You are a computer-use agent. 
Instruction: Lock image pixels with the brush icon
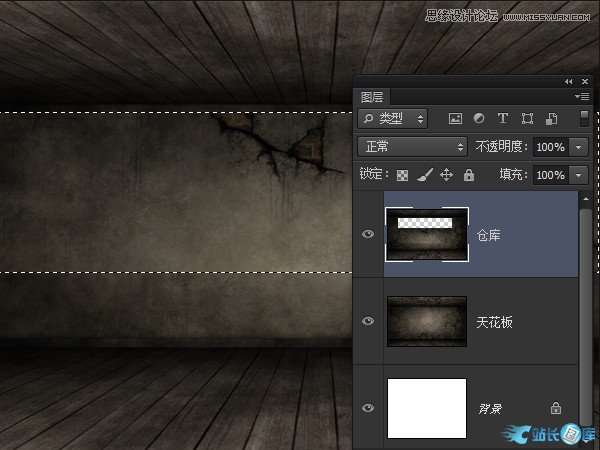424,175
